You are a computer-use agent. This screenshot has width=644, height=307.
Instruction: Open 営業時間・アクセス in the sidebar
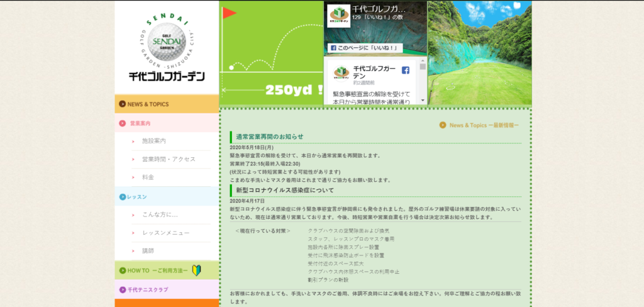pyautogui.click(x=169, y=160)
